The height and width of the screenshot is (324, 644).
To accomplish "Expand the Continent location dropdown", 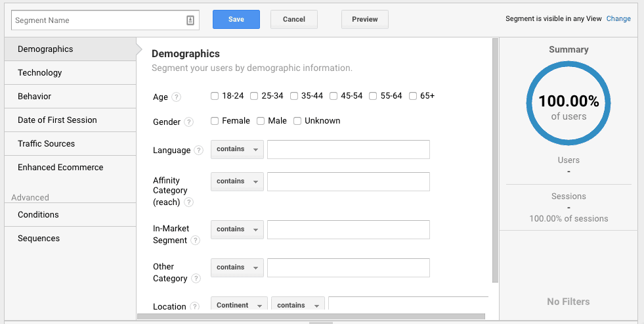I will click(x=239, y=305).
